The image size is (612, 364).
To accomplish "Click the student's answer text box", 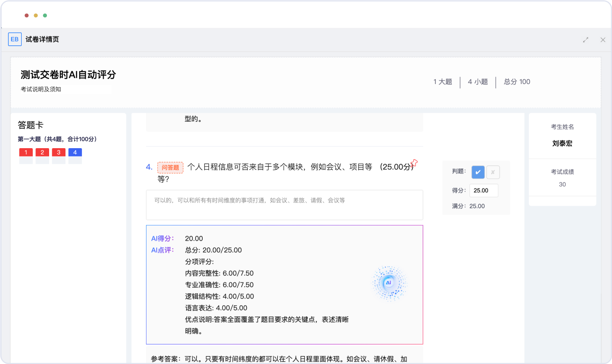I will (x=284, y=205).
